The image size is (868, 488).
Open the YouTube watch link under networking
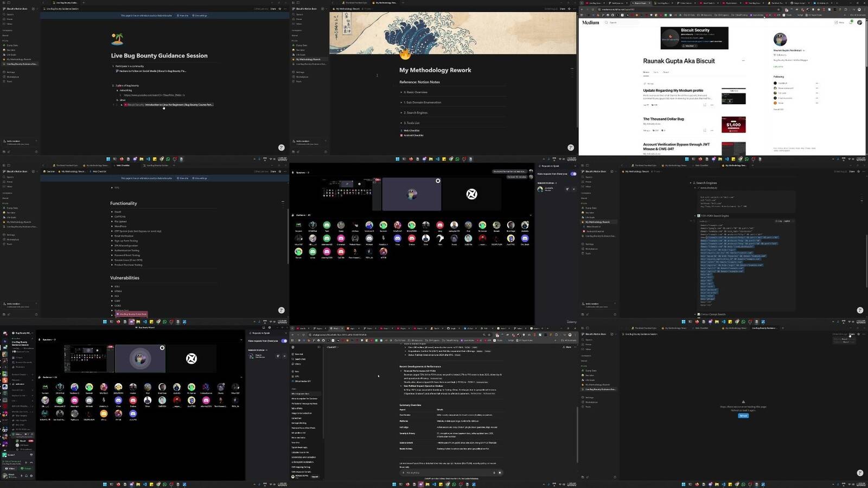pyautogui.click(x=154, y=95)
